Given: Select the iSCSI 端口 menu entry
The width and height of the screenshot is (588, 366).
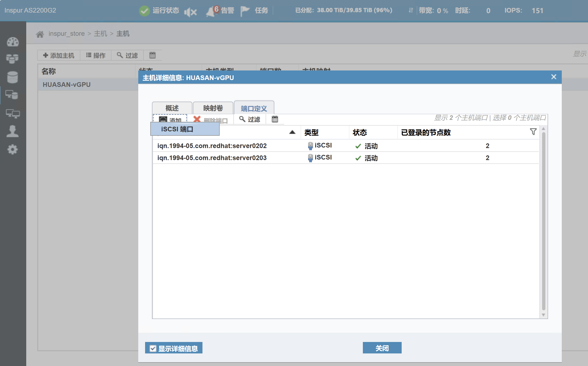Looking at the screenshot, I should (185, 129).
